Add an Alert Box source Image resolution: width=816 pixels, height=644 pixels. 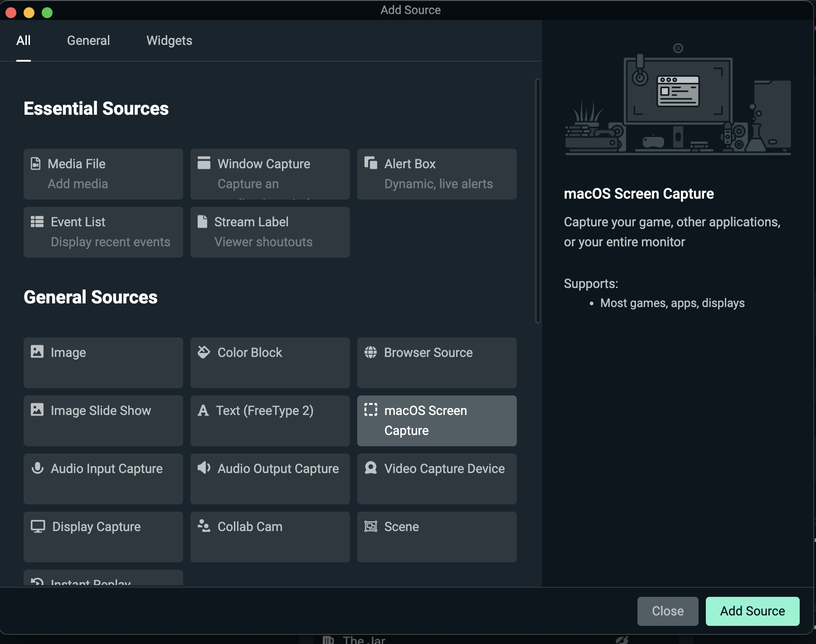437,174
